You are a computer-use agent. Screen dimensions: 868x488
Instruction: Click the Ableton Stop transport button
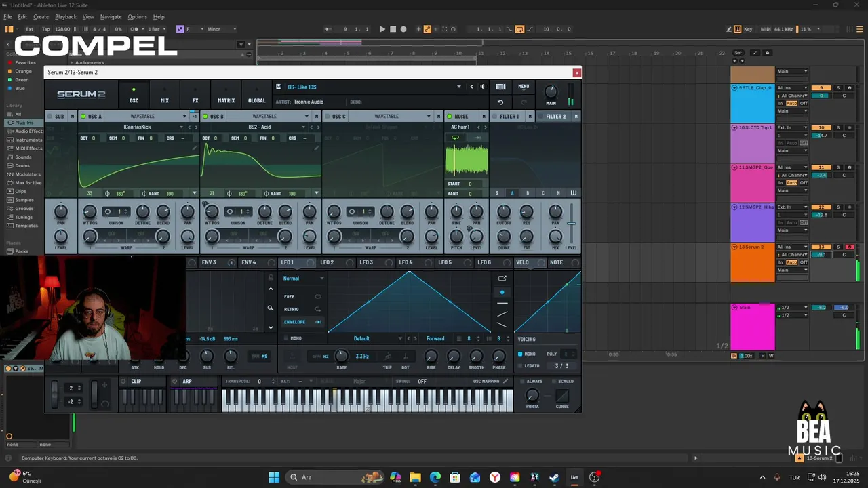[x=393, y=29]
